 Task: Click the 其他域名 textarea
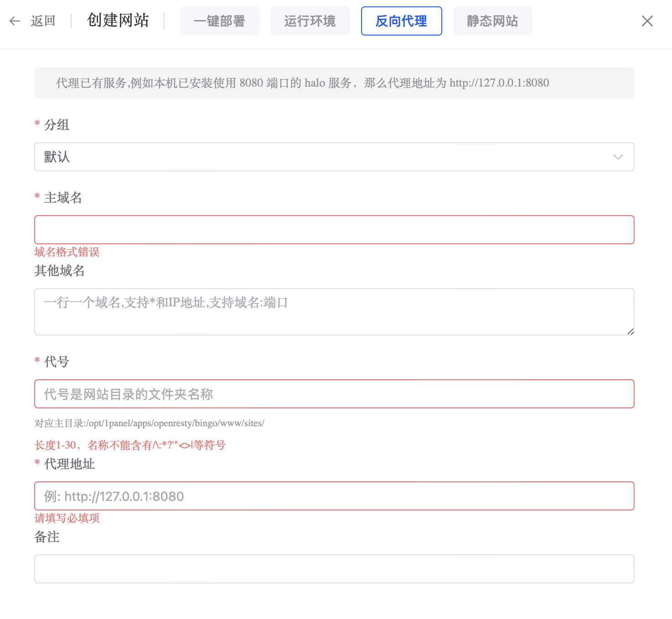334,312
